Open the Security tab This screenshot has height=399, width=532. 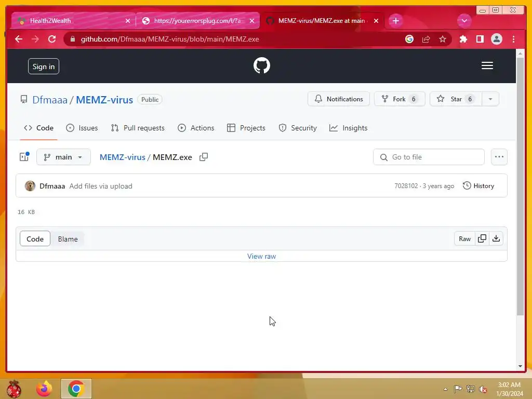[x=298, y=128]
